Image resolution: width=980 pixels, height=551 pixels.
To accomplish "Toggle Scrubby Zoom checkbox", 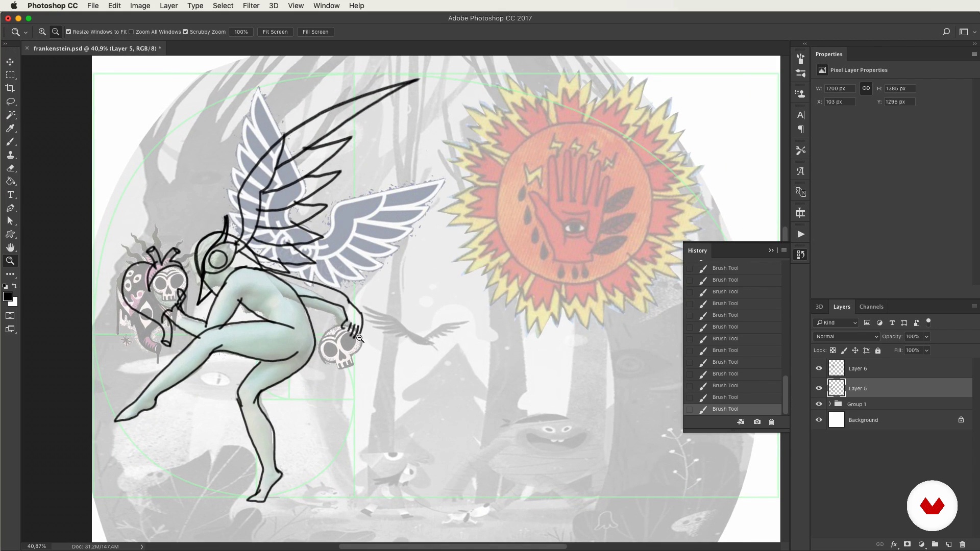I will point(185,32).
